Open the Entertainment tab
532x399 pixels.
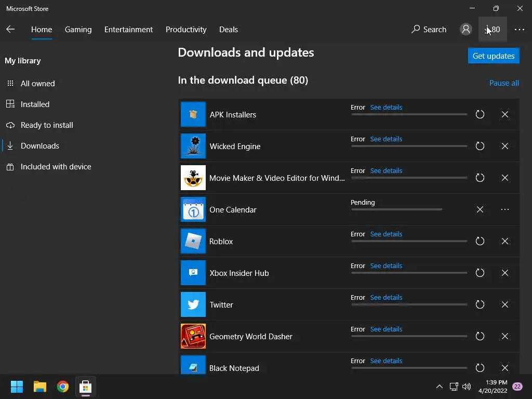tap(129, 30)
